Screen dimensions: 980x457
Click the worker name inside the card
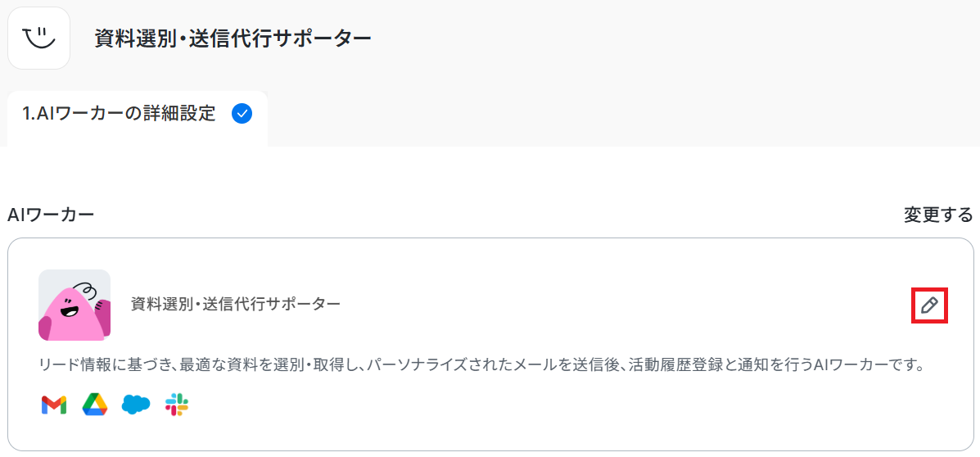coord(236,304)
